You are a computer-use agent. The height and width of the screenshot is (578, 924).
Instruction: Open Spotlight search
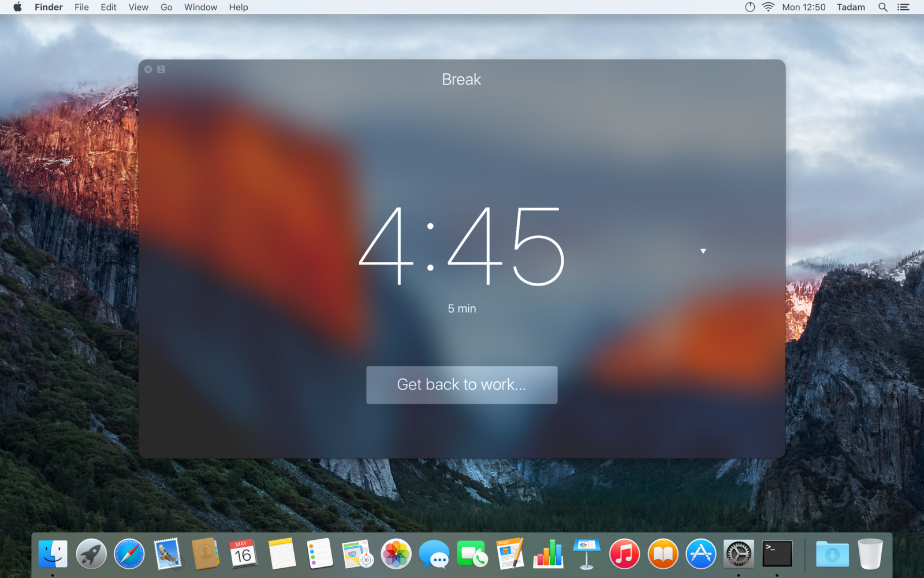pos(882,7)
